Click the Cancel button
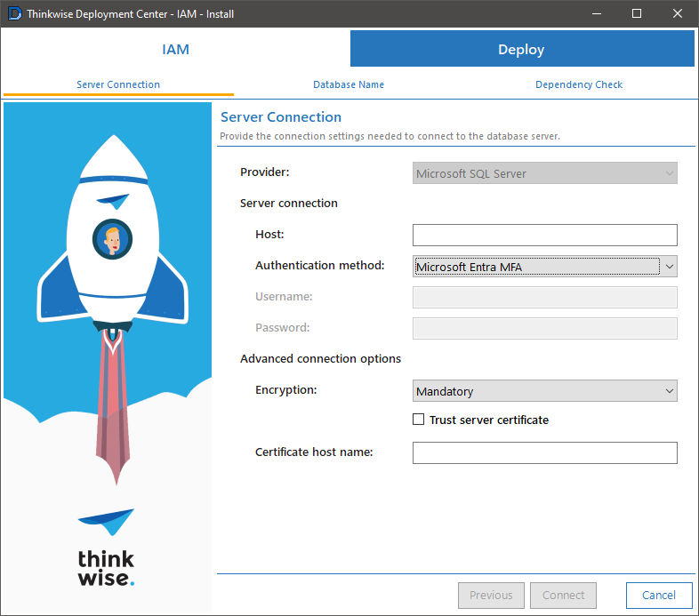Image resolution: width=699 pixels, height=616 pixels. 659,596
